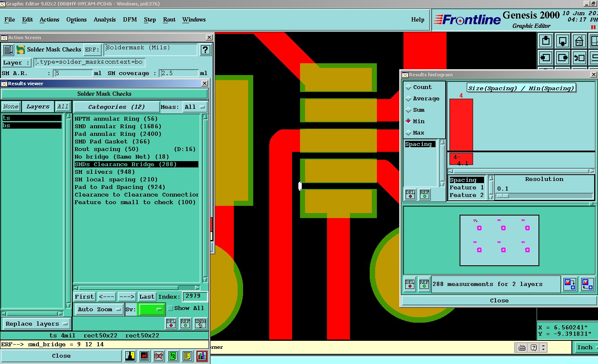This screenshot has height=364, width=598.
Task: Click the red measurement icon beside Close
Action: click(144, 356)
